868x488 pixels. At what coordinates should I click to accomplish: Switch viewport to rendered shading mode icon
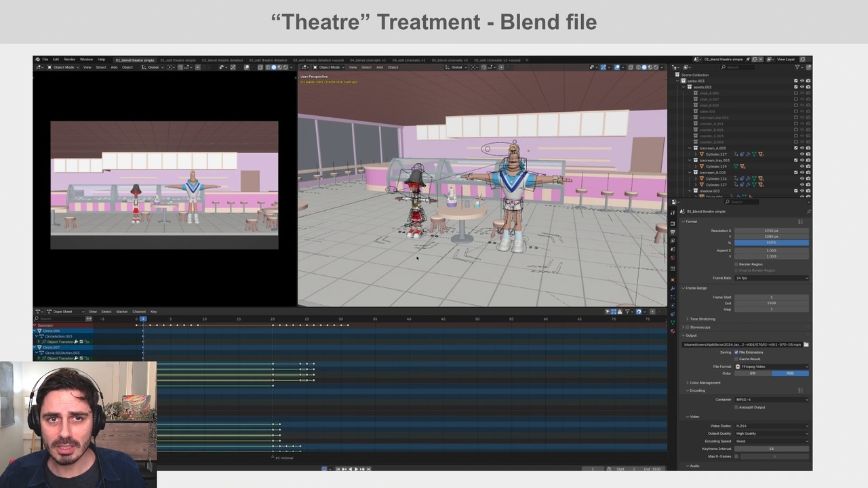656,67
